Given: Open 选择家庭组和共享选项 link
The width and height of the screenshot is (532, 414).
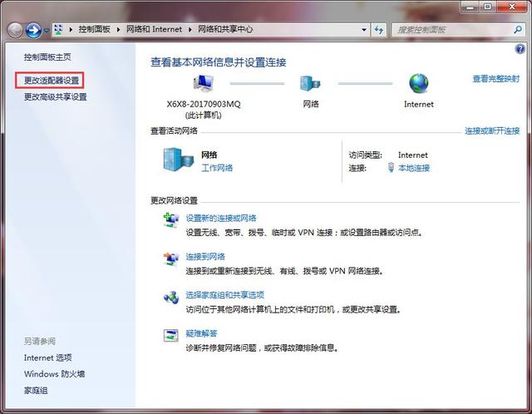Looking at the screenshot, I should pos(225,295).
